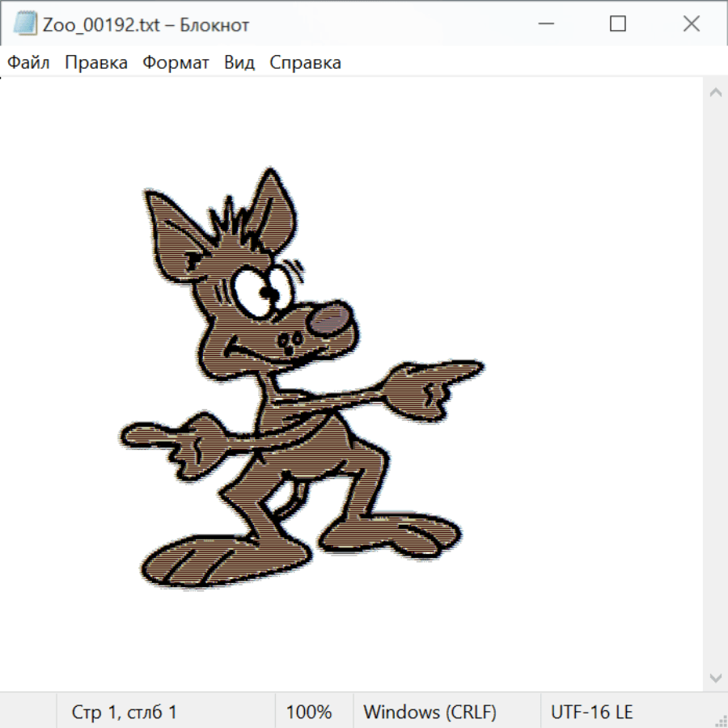Click Windows (CRLF) line ending indicator
This screenshot has height=728, width=728.
(430, 712)
